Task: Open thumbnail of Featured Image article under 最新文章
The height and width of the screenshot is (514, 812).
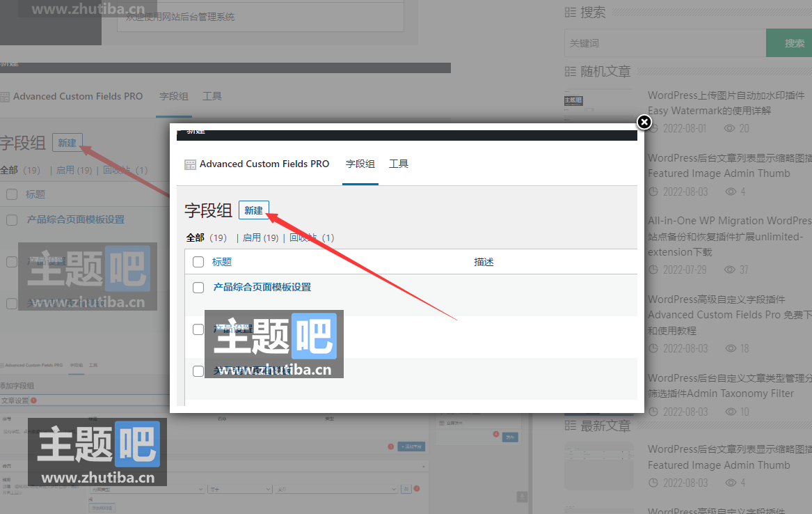Action: click(598, 465)
